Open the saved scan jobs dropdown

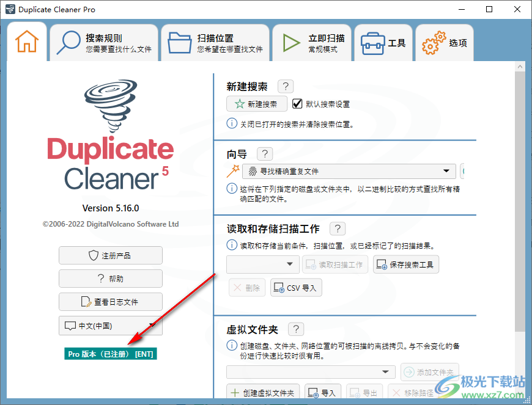[x=262, y=264]
